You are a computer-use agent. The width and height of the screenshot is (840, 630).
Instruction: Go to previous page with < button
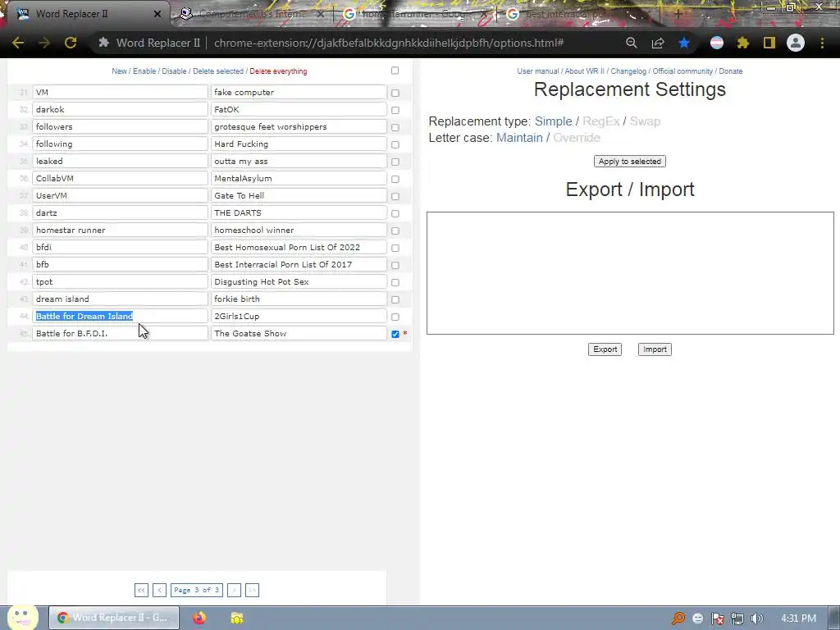point(159,590)
